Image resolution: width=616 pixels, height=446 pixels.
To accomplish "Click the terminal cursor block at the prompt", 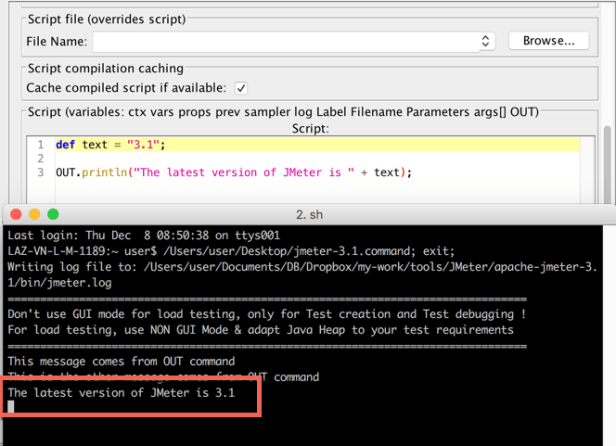I will tap(11, 407).
